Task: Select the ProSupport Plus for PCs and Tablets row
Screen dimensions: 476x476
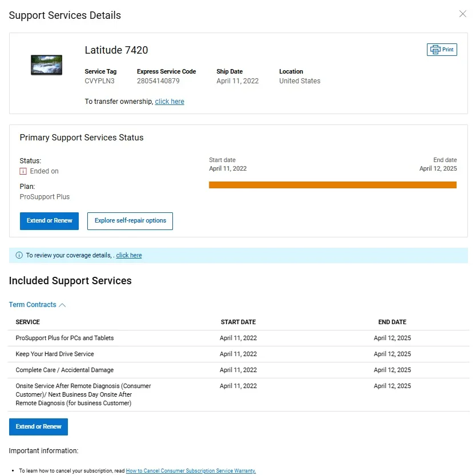Action: [x=64, y=338]
